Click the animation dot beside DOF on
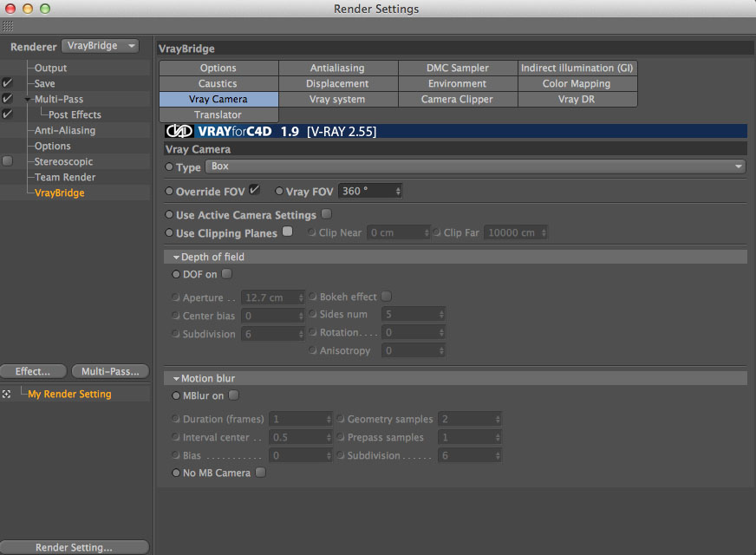 [x=176, y=274]
